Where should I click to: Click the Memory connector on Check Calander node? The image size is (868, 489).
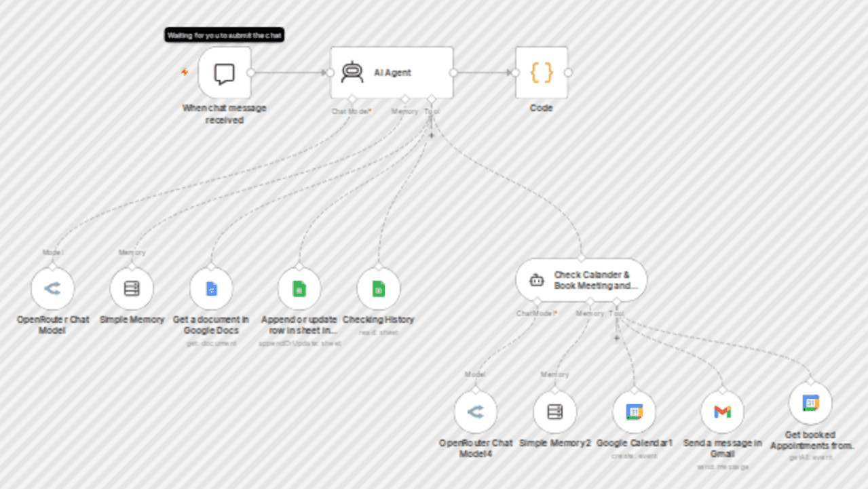point(590,301)
